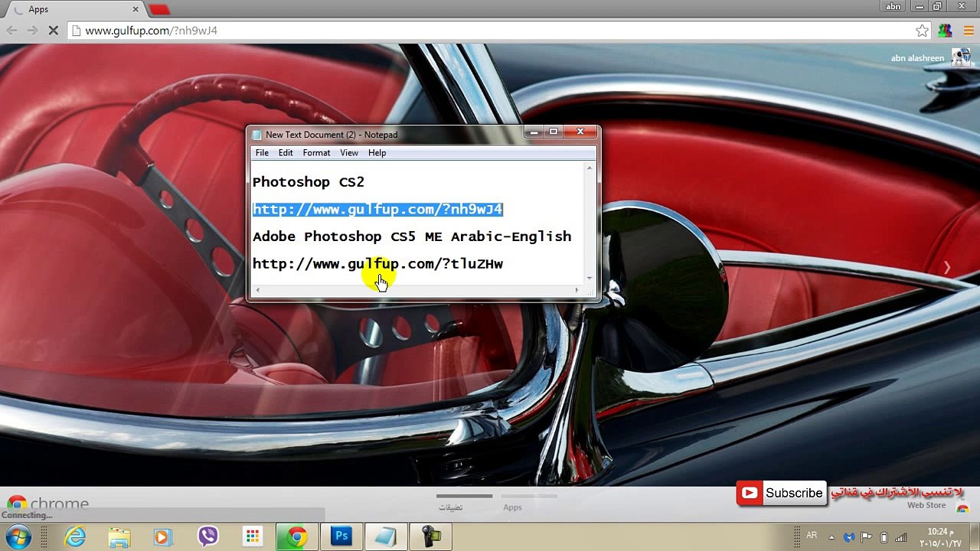Screen dimensions: 980x551
Task: Bookmark this page with the star icon
Action: click(922, 31)
